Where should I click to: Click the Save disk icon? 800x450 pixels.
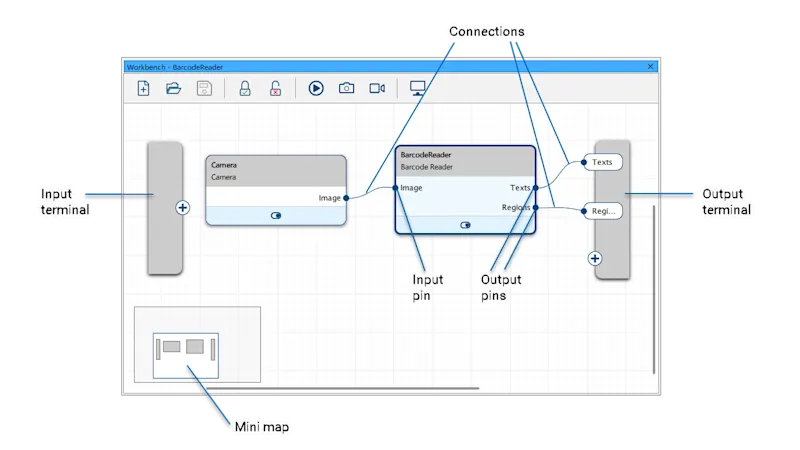click(203, 88)
